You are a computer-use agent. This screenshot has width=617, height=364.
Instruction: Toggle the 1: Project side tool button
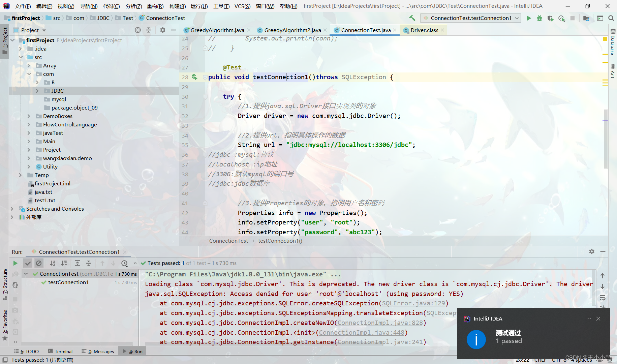point(5,41)
